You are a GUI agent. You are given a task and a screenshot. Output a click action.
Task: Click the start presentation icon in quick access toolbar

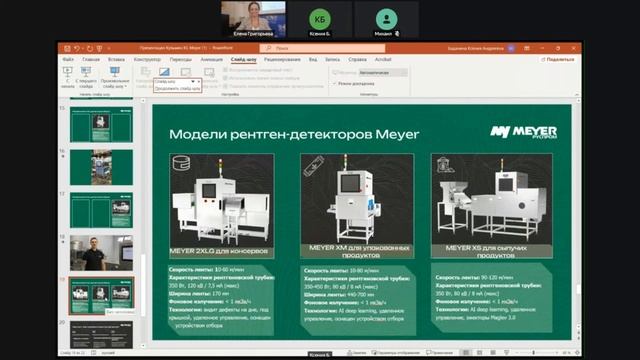click(100, 48)
